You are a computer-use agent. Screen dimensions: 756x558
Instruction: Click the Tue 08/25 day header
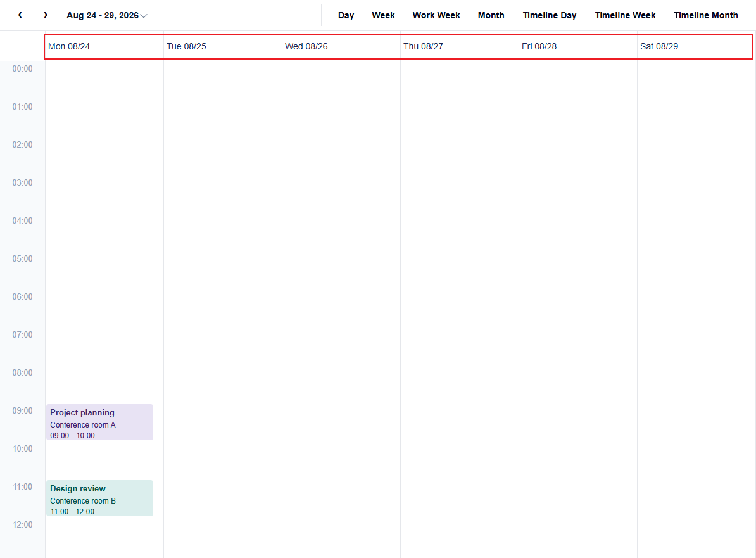pos(223,46)
